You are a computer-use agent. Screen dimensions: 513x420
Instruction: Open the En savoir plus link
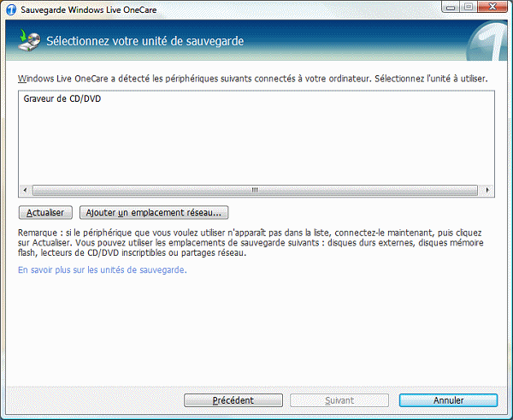tap(102, 269)
